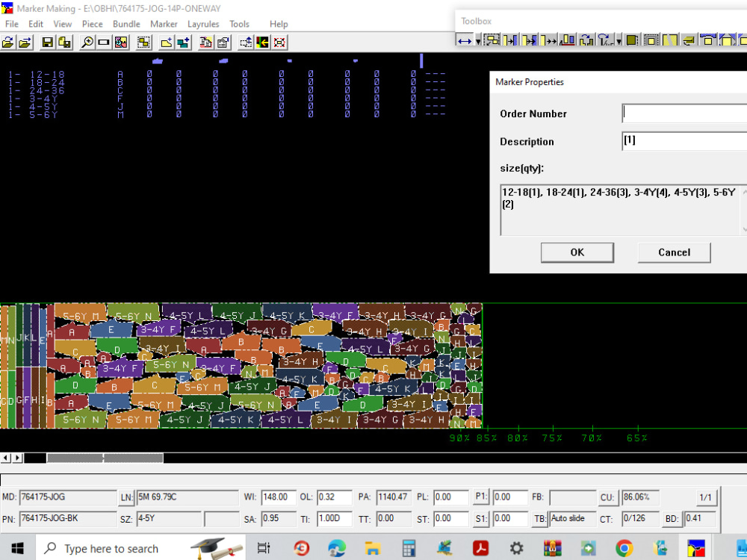Viewport: 747px width, 560px height.
Task: Click the flip piece rotate Toolbox icon
Action: (x=586, y=40)
